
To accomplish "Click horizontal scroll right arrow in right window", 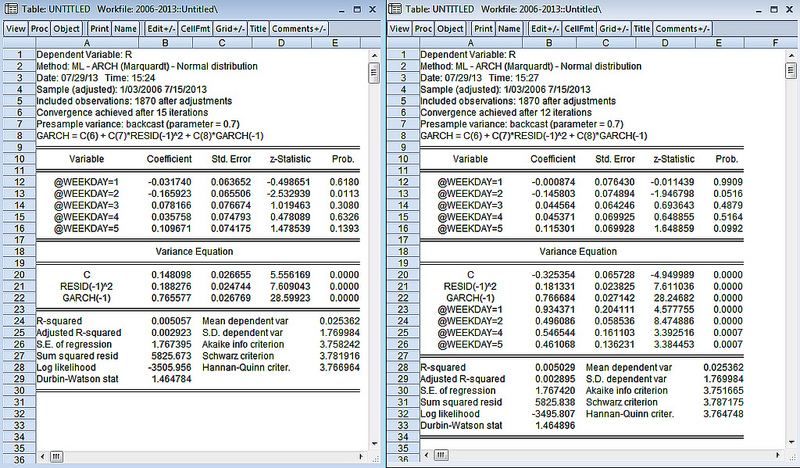I will click(778, 455).
